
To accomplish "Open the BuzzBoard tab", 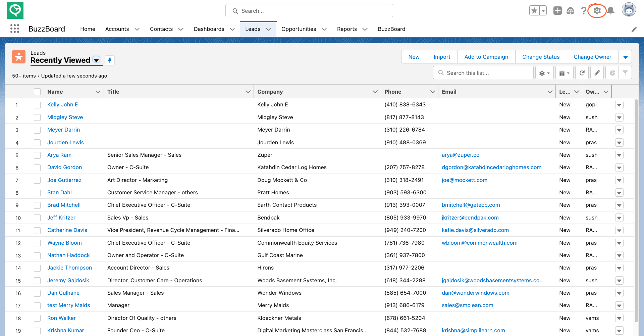I will pos(391,29).
